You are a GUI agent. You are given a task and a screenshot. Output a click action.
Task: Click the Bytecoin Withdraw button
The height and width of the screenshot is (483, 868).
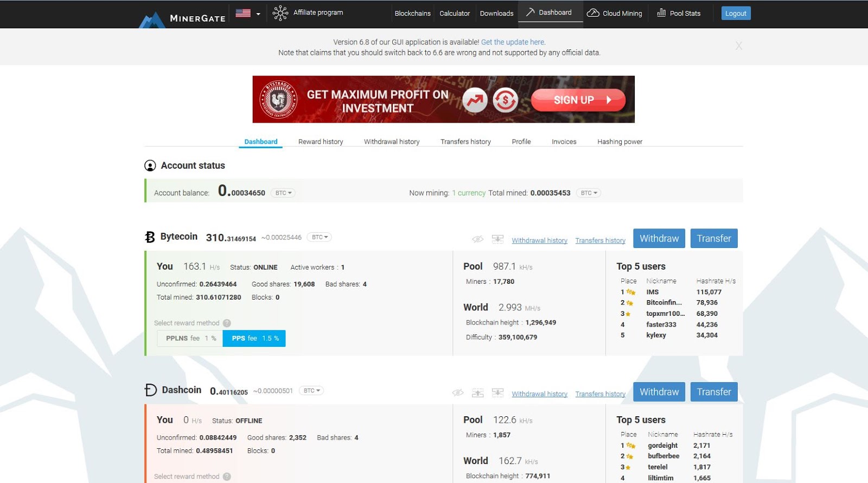[659, 238]
